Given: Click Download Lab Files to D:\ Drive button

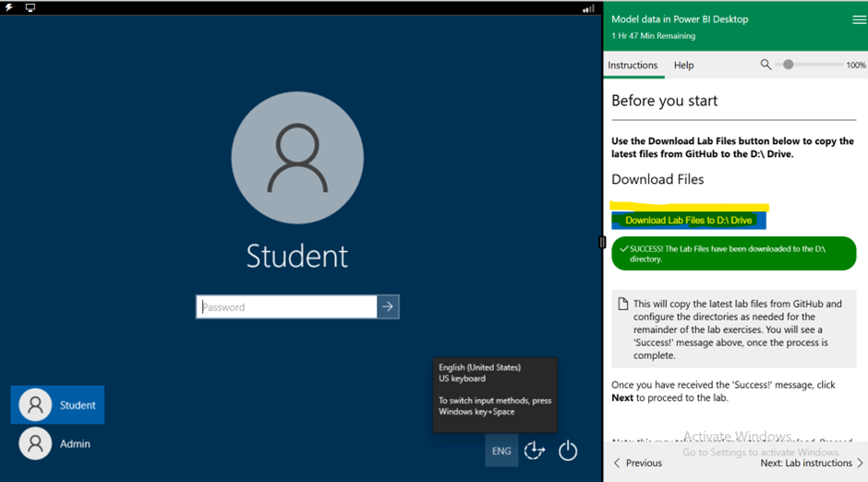Looking at the screenshot, I should 689,221.
